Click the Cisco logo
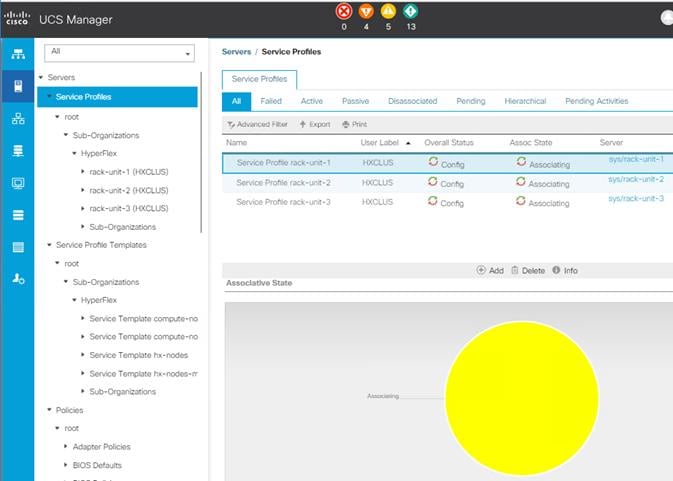The image size is (673, 481). tap(17, 18)
